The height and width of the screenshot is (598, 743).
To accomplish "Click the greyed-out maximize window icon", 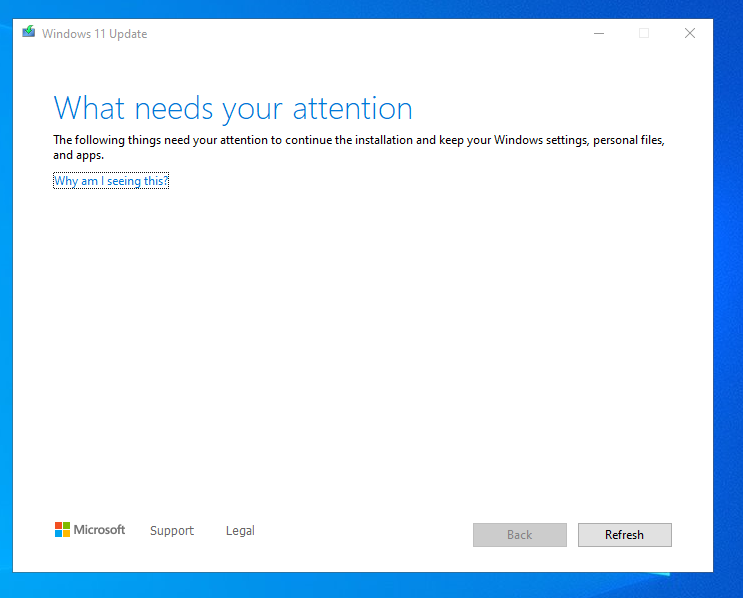I will tap(643, 33).
